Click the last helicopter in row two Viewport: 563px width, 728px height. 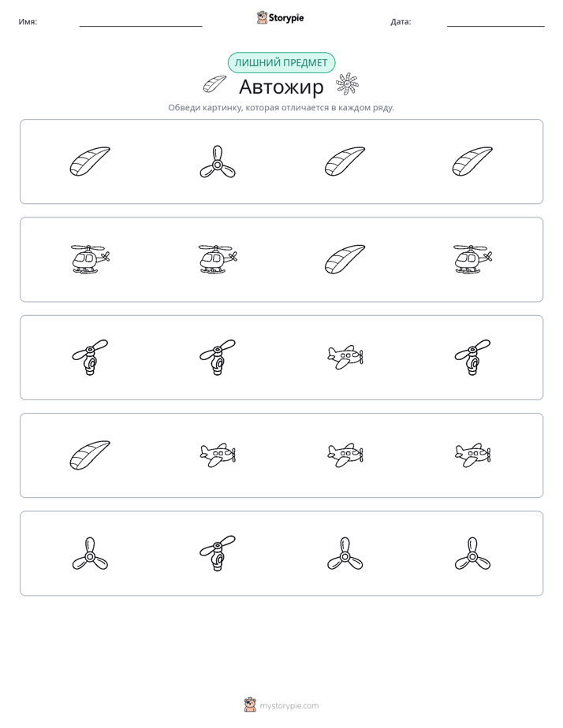472,259
